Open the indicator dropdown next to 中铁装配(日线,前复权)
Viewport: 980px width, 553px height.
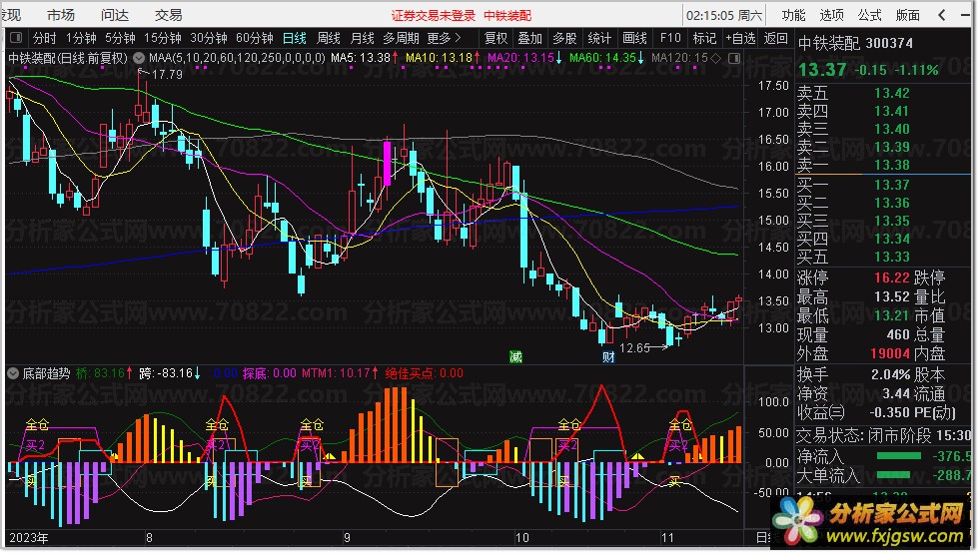[x=139, y=58]
